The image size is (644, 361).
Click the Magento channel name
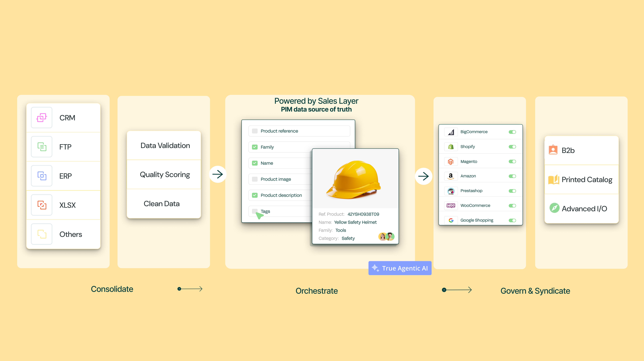click(469, 162)
